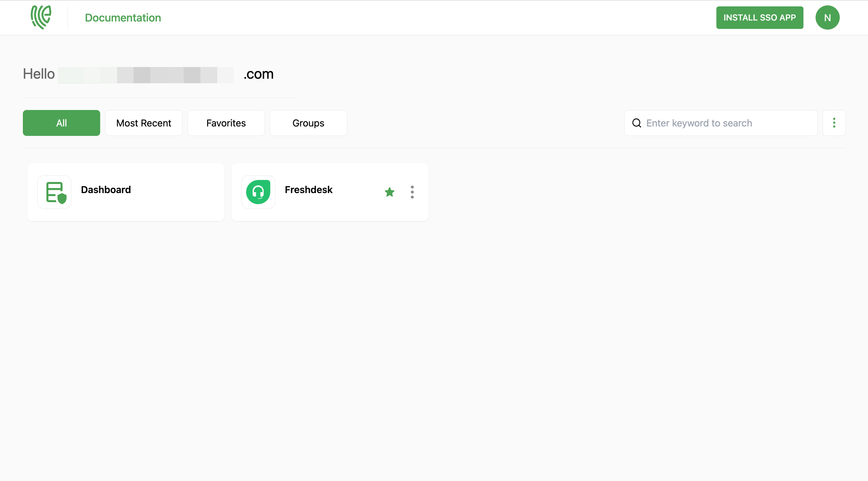Expand Freshdesk card options menu
This screenshot has width=868, height=481.
tap(412, 191)
